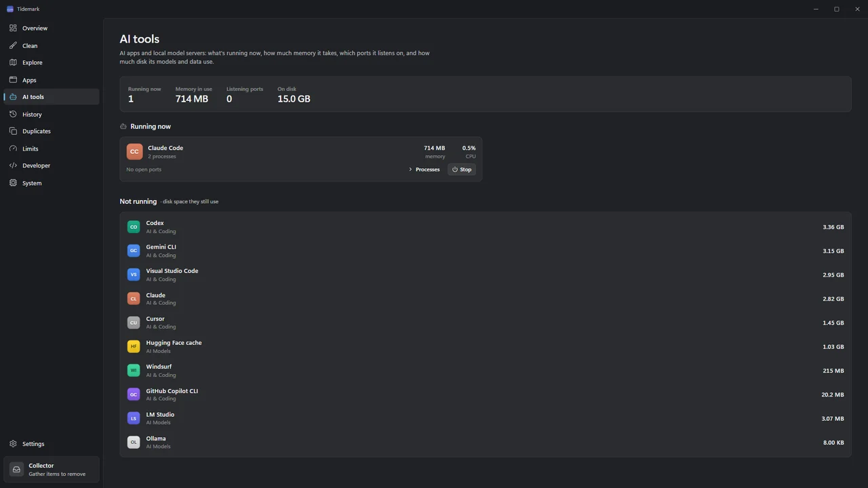Select the GitHub Copilot CLI row
Image resolution: width=868 pixels, height=488 pixels.
pyautogui.click(x=486, y=394)
